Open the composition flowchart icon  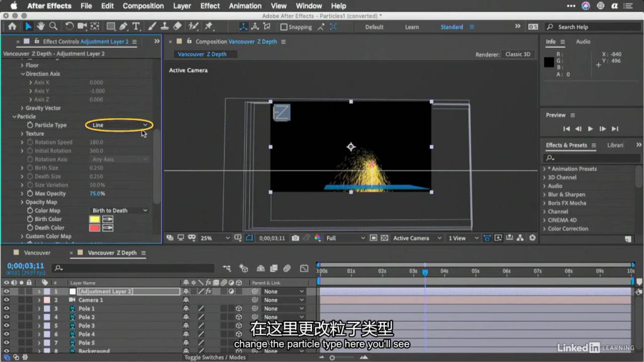tap(520, 238)
